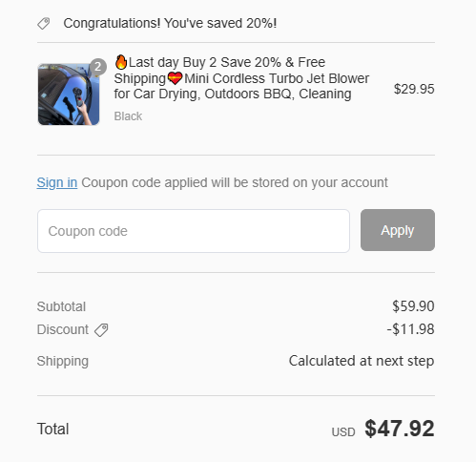476x462 pixels.
Task: Click the discount amount -$11.98
Action: tap(410, 329)
